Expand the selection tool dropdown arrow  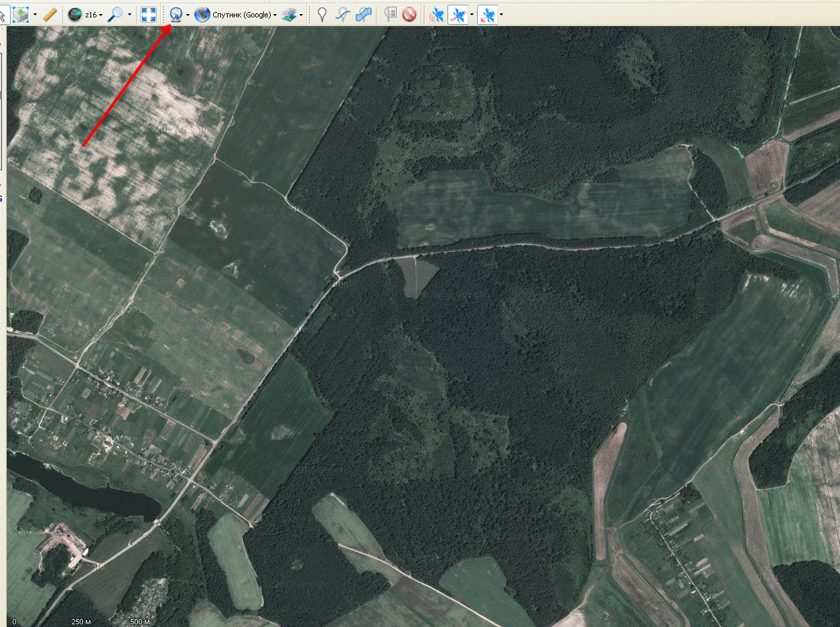point(35,15)
